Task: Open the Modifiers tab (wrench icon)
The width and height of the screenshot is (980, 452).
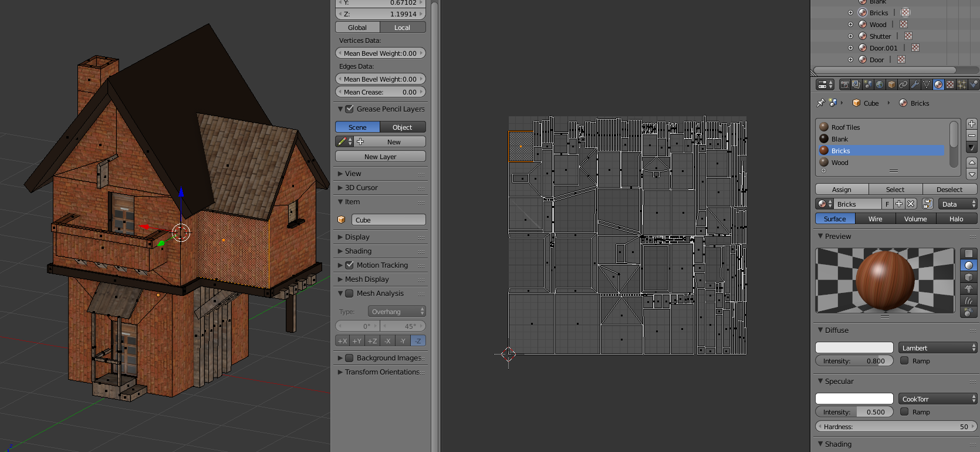Action: coord(915,85)
